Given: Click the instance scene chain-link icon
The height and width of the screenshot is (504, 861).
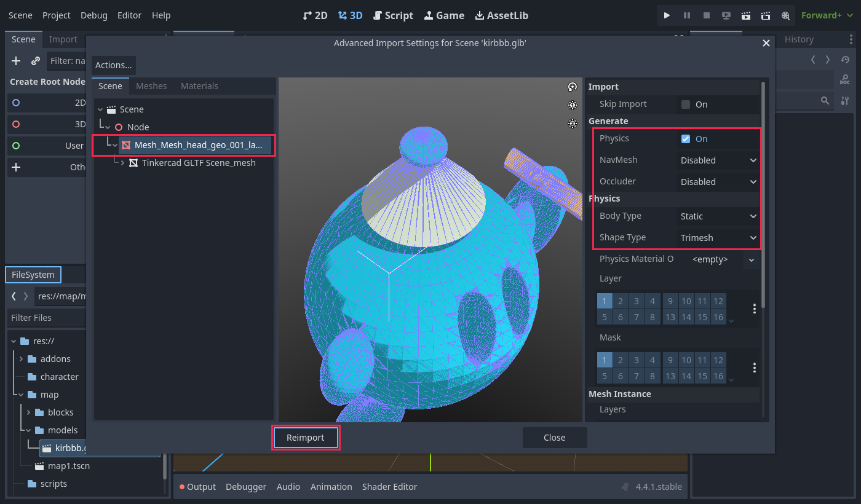Looking at the screenshot, I should point(36,61).
